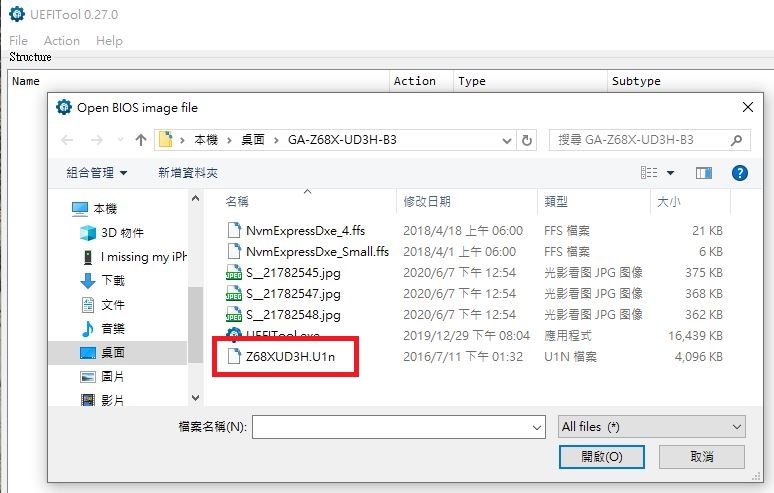774x493 pixels.
Task: Sort files by 類型 column
Action: tap(556, 201)
